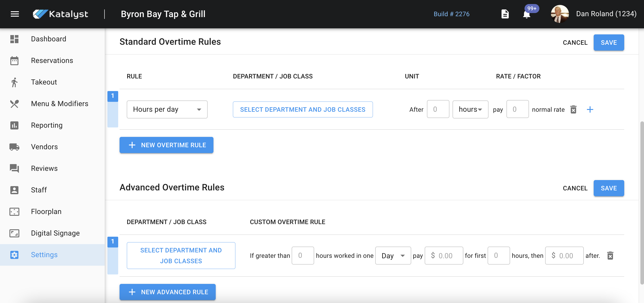Click the notifications bell icon
The height and width of the screenshot is (303, 644).
click(x=526, y=15)
